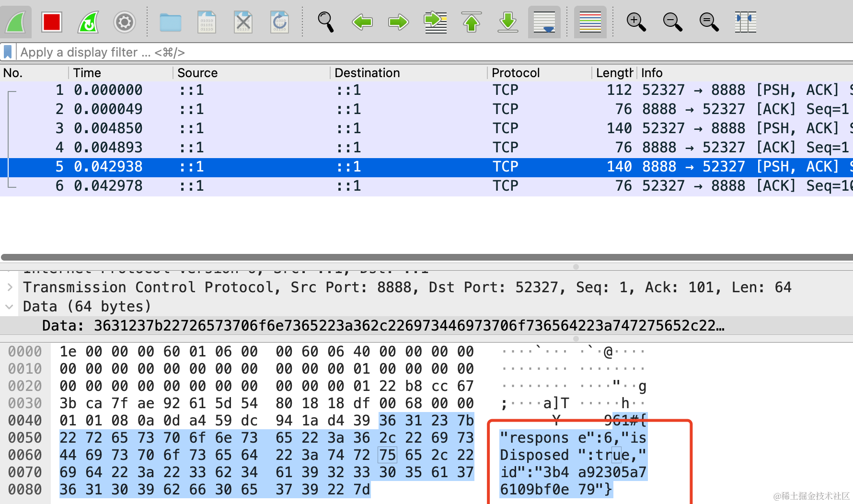Select packet number 3 in the list
This screenshot has width=853, height=504.
click(x=426, y=128)
